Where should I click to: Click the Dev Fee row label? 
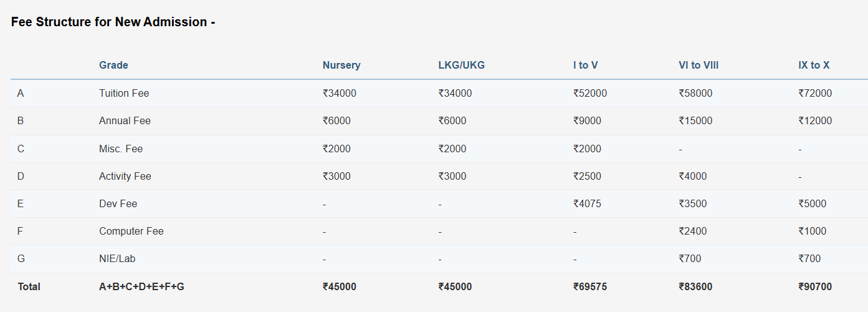pos(118,203)
